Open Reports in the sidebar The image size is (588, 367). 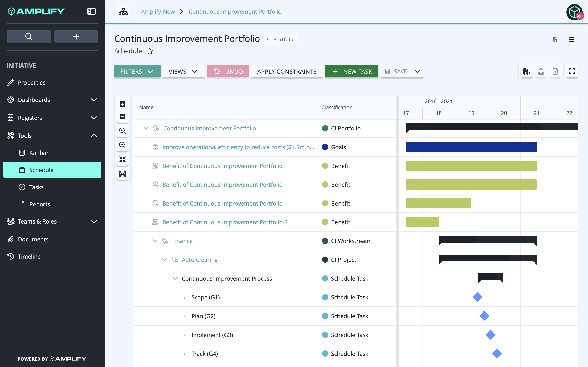coord(40,204)
